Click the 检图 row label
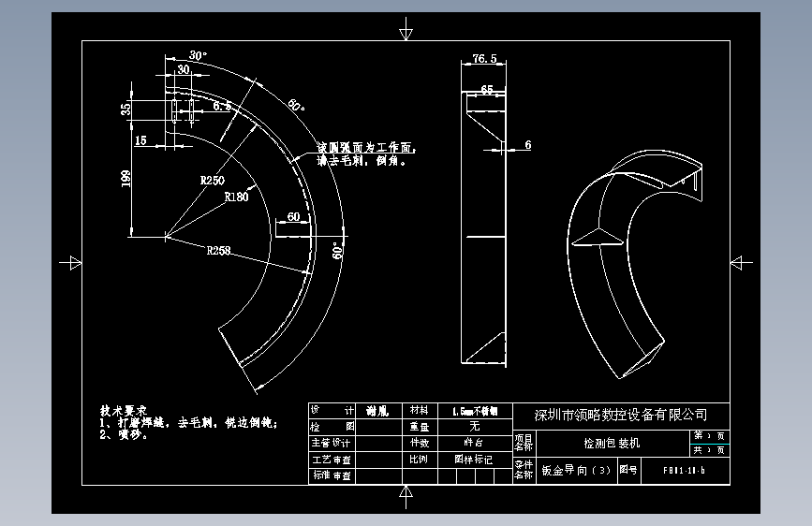Screen dimensions: 812x526 332,427
